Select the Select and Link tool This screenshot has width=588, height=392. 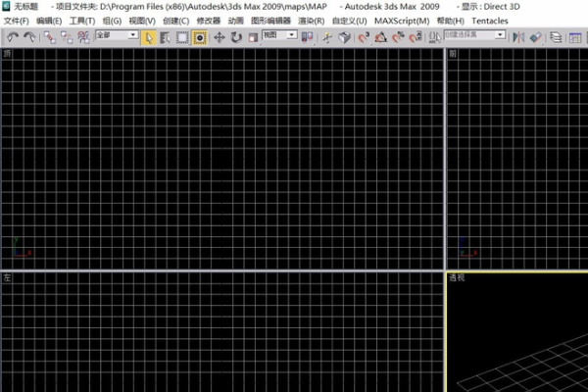(x=49, y=37)
